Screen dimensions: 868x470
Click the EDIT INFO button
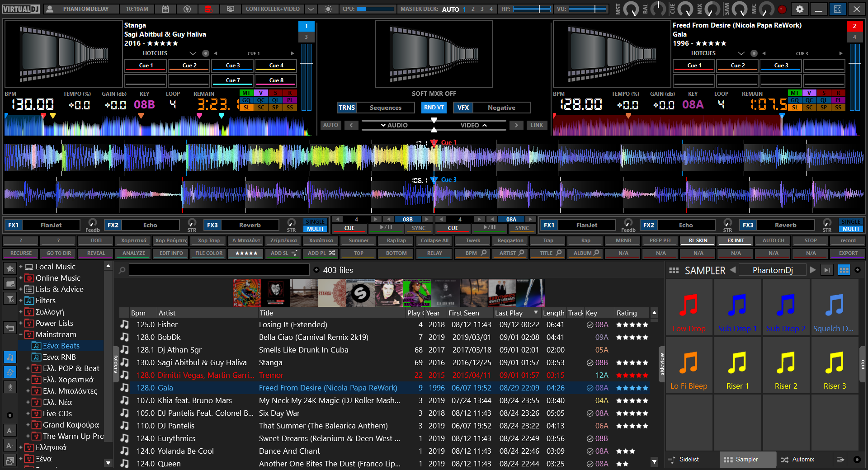click(x=171, y=253)
